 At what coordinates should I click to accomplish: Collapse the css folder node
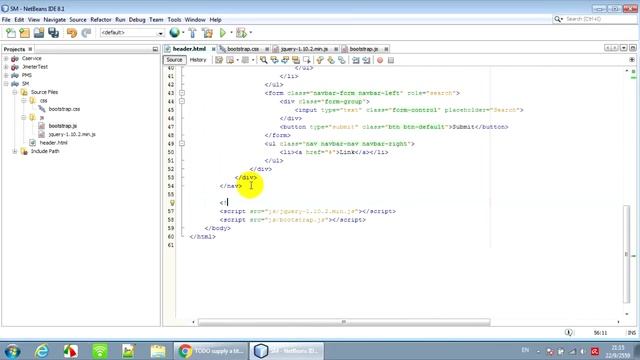23,101
